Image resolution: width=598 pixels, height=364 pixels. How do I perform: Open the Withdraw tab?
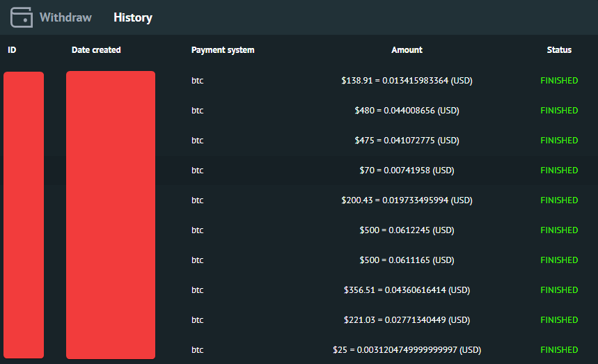click(x=65, y=17)
